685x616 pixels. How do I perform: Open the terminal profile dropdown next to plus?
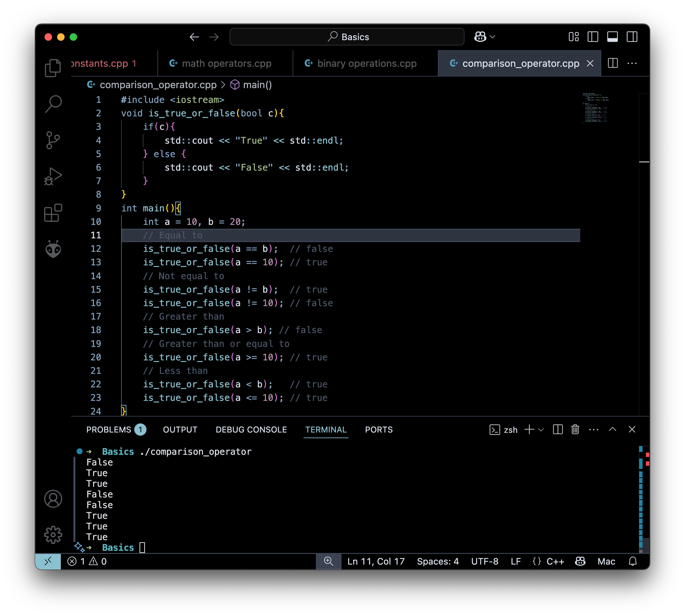point(540,429)
